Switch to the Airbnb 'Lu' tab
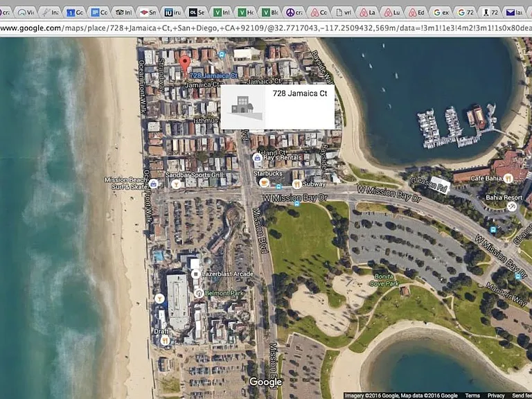This screenshot has width=532, height=399. click(392, 12)
